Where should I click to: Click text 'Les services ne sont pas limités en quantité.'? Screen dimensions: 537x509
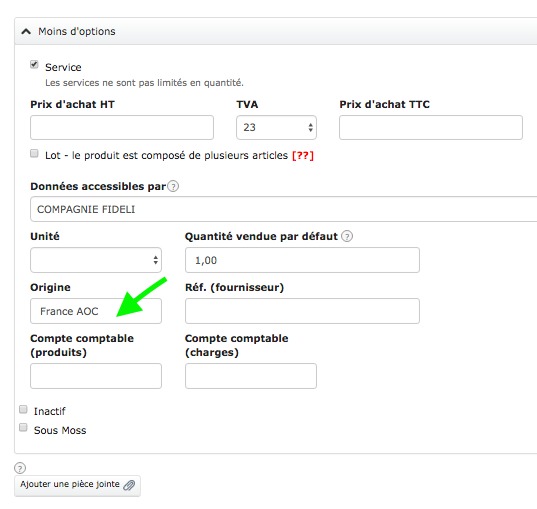pos(145,83)
